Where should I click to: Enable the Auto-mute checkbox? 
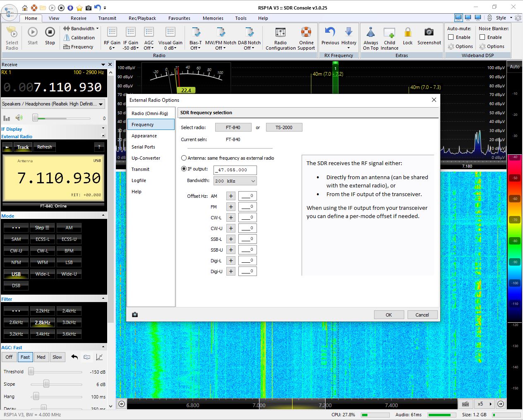[451, 37]
